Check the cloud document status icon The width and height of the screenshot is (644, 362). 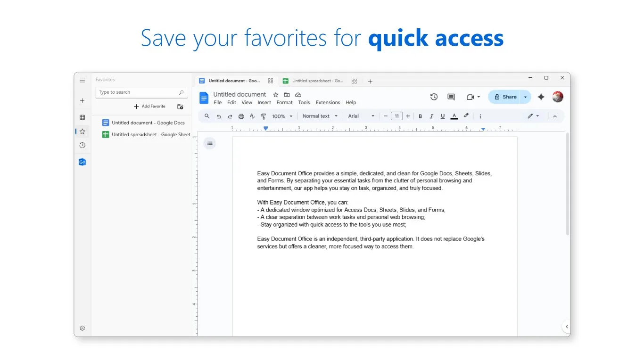pos(298,95)
